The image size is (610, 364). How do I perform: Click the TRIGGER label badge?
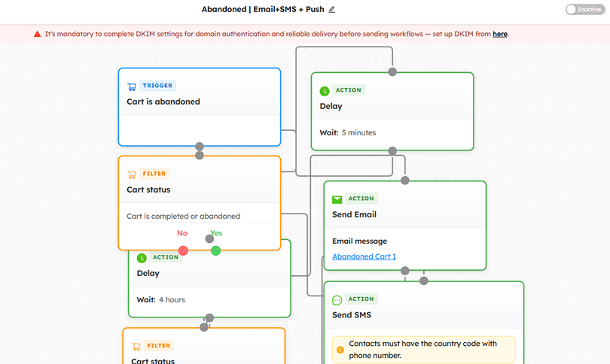click(x=157, y=86)
